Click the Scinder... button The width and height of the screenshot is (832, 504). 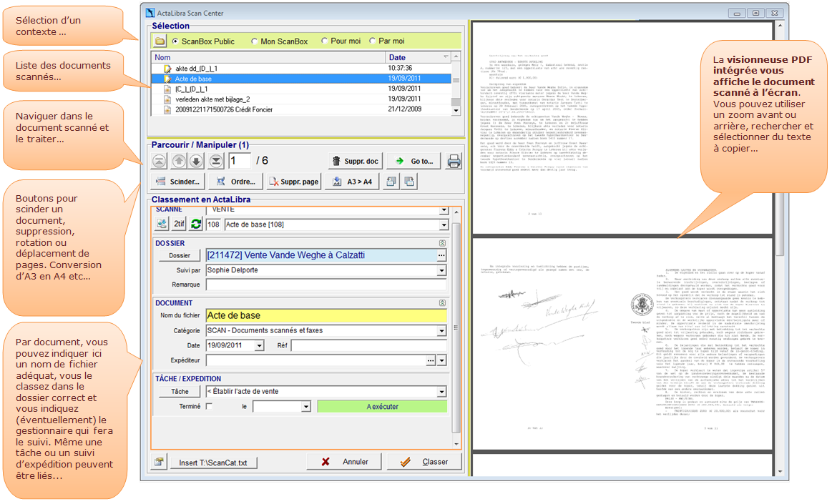click(178, 182)
